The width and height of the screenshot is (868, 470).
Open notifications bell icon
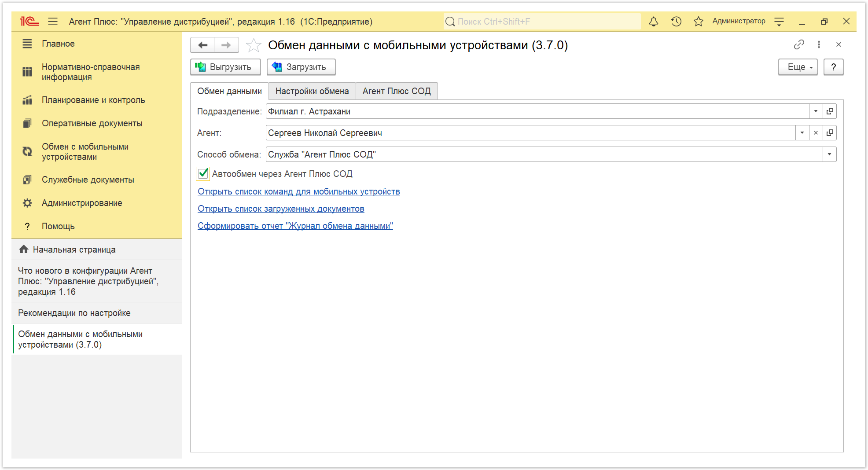(654, 21)
